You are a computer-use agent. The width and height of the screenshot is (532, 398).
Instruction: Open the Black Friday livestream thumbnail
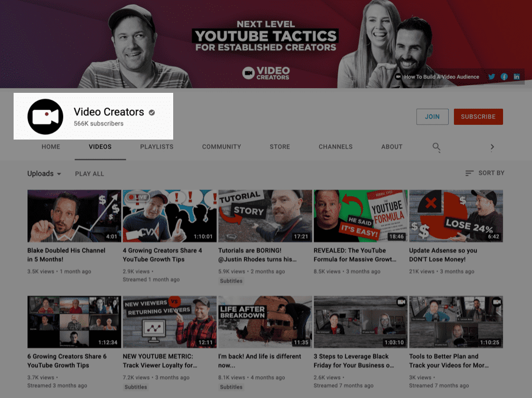[x=361, y=322]
